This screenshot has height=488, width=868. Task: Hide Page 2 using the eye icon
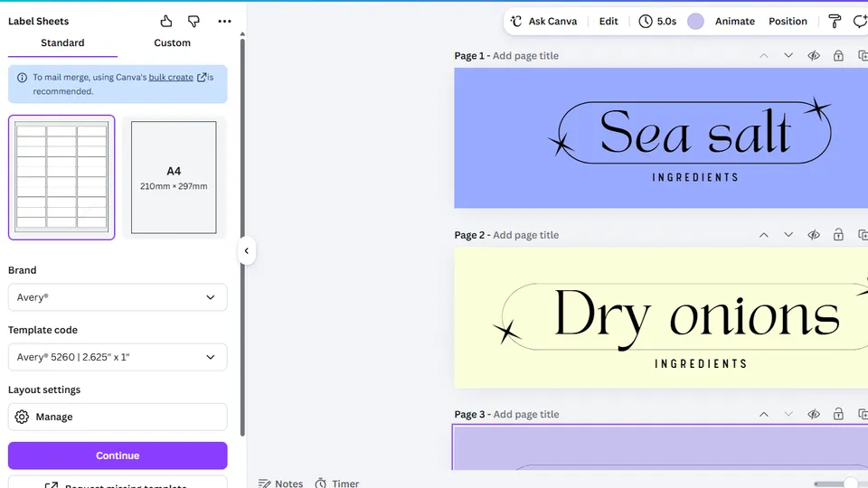click(813, 235)
